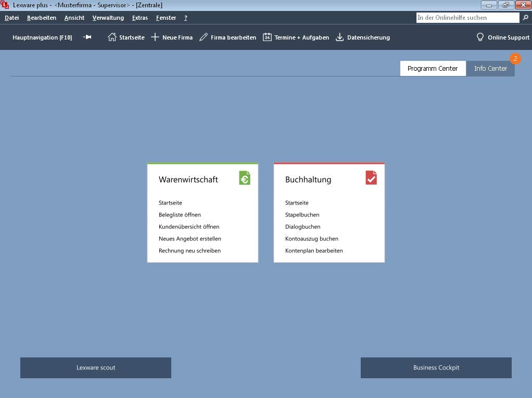Switch to the Info Center tab
This screenshot has width=532, height=398.
490,69
